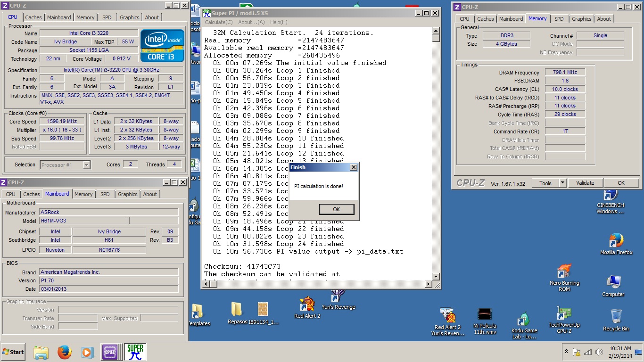Open the network status tray icon
The image size is (644, 362).
[x=588, y=352]
